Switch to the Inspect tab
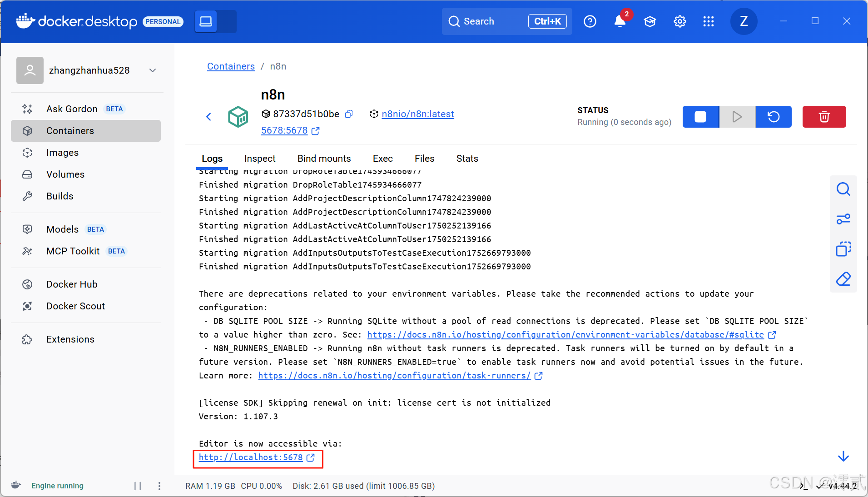This screenshot has width=868, height=497. 260,159
